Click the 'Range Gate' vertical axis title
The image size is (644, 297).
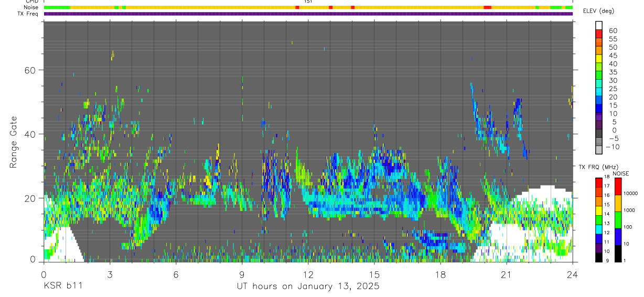coord(14,142)
